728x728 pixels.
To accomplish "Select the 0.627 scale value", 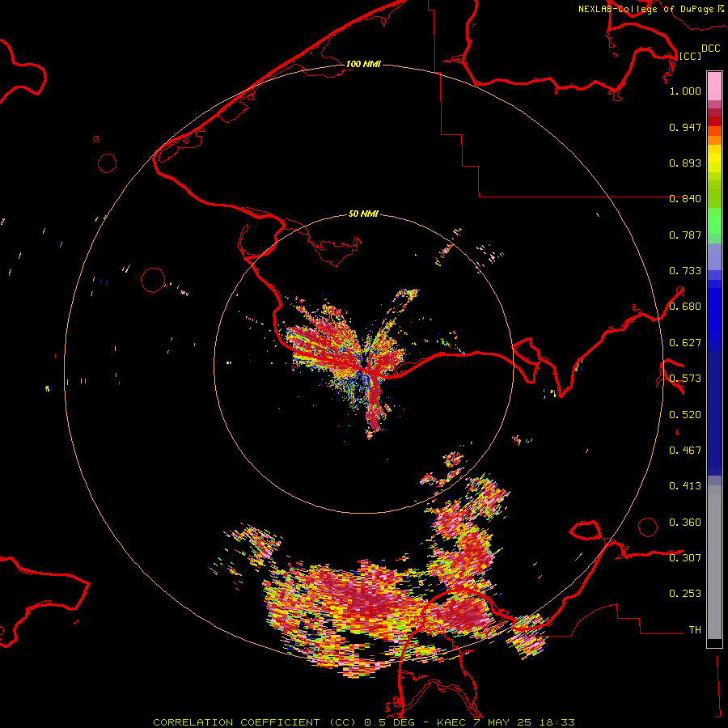I will coord(685,343).
